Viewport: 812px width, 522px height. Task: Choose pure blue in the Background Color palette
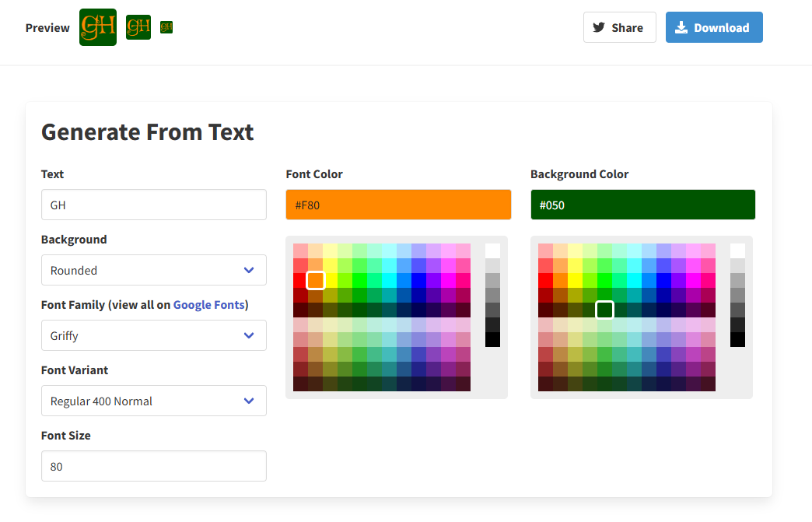[x=663, y=280]
